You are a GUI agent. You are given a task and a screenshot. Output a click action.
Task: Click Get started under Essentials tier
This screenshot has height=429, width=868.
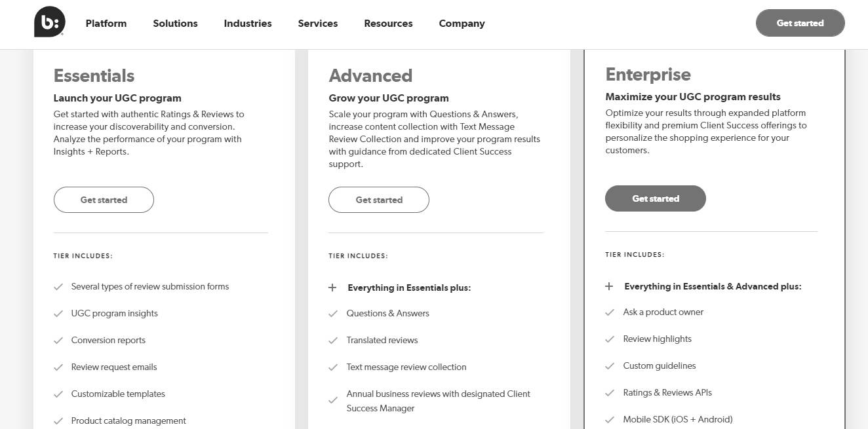[x=104, y=200]
